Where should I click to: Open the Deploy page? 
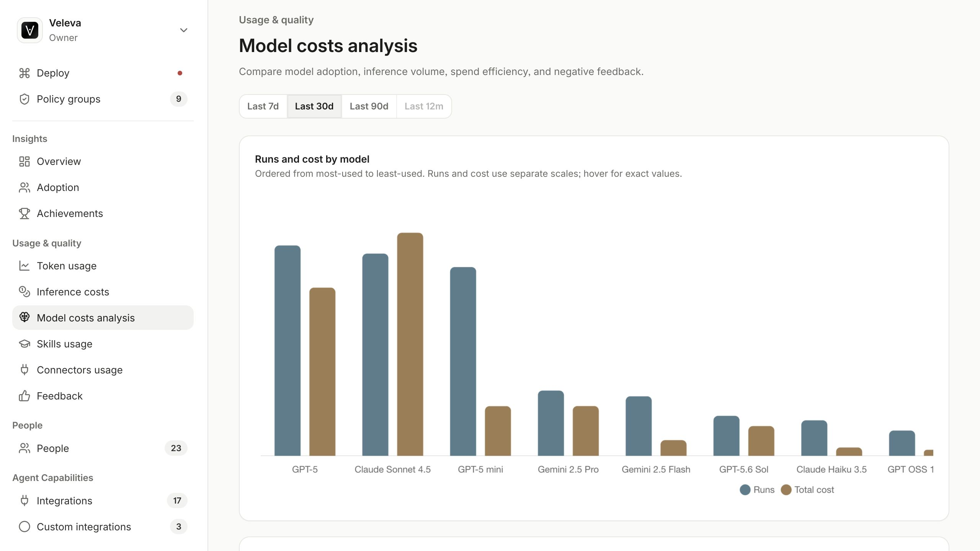point(103,73)
